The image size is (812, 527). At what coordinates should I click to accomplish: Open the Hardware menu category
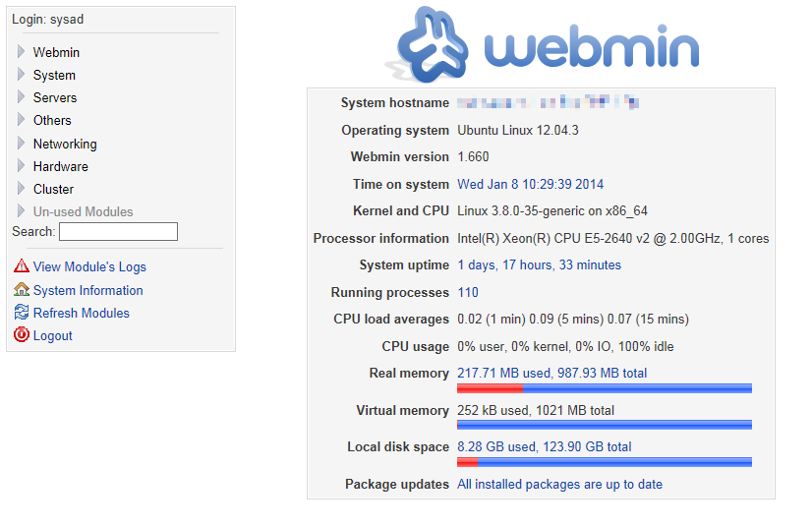pyautogui.click(x=60, y=166)
